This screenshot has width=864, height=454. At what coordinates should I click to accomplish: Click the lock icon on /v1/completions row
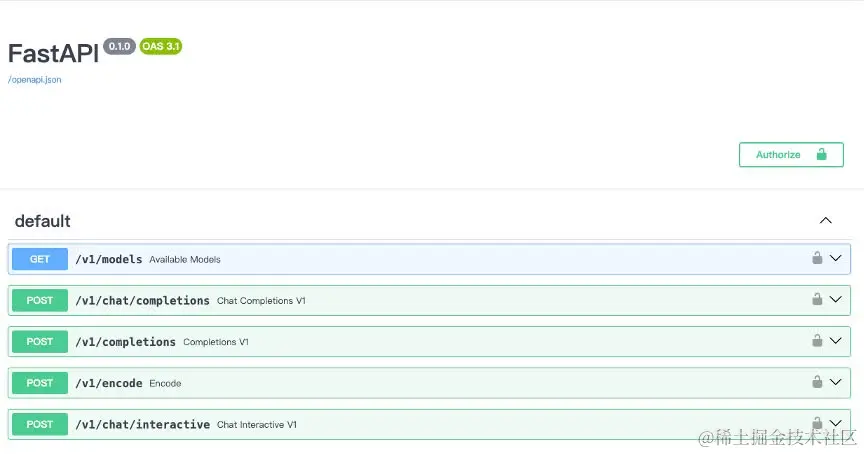[817, 340]
